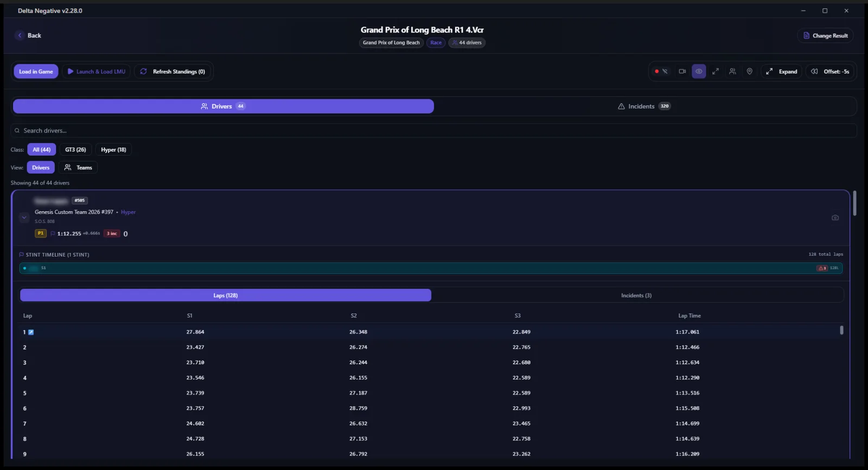Viewport: 868px width, 470px height.
Task: Filter by Hyper (18) class
Action: (x=113, y=150)
